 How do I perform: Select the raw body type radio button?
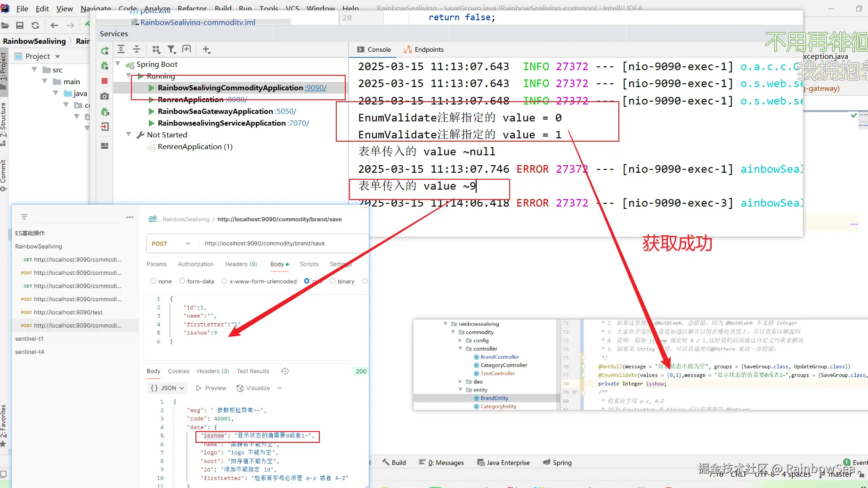(x=307, y=281)
